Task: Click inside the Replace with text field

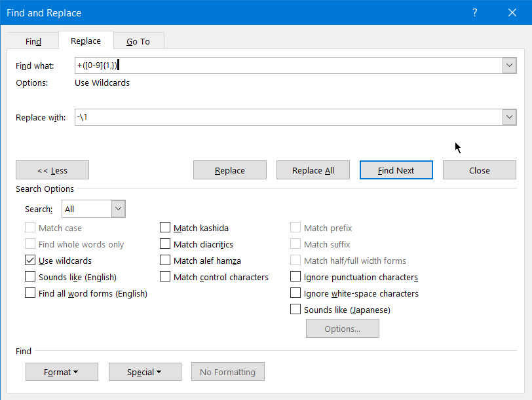Action: pyautogui.click(x=288, y=117)
